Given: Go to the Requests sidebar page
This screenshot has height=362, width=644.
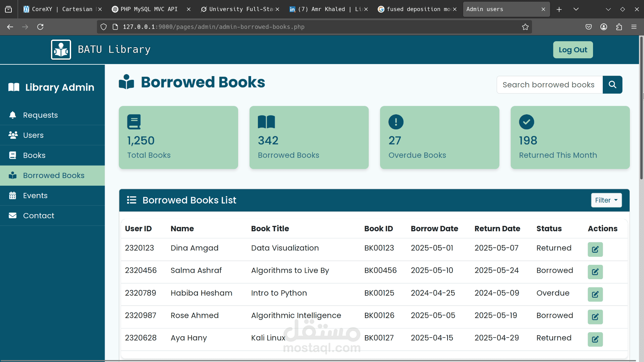Looking at the screenshot, I should (x=40, y=115).
